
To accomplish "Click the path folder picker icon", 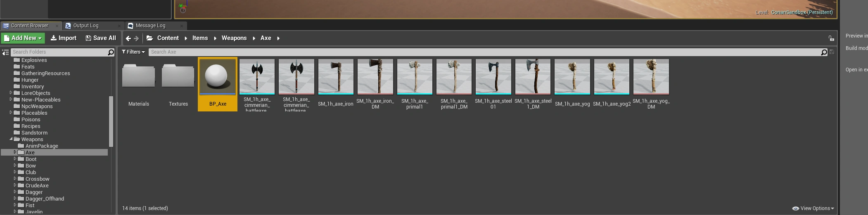I will coord(150,38).
